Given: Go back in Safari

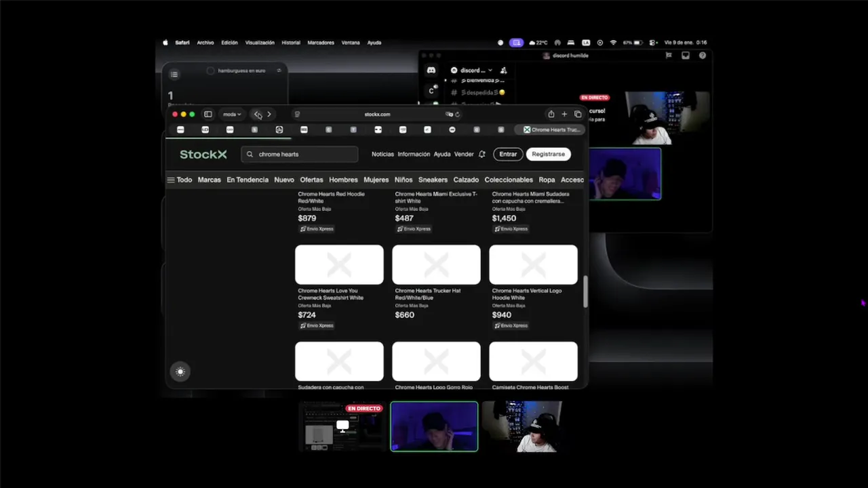Looking at the screenshot, I should (258, 115).
